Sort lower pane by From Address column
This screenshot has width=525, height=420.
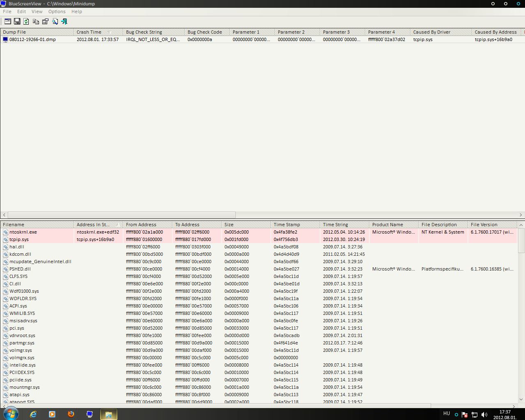pos(148,225)
